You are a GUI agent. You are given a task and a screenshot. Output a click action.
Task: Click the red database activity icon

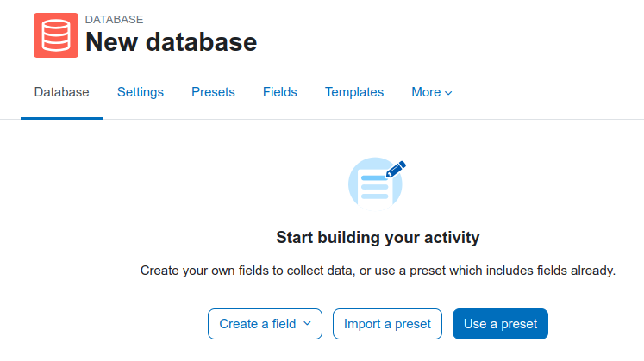[x=56, y=35]
